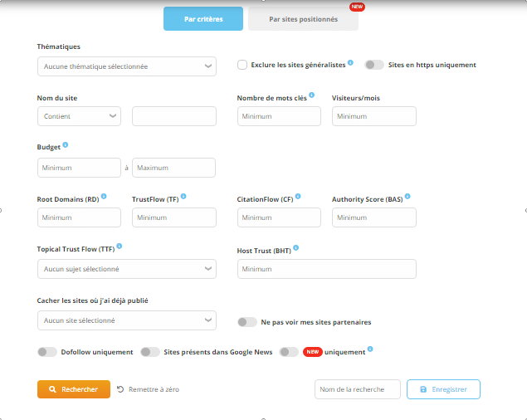Select the Par critères tab
The height and width of the screenshot is (420, 527).
point(203,19)
